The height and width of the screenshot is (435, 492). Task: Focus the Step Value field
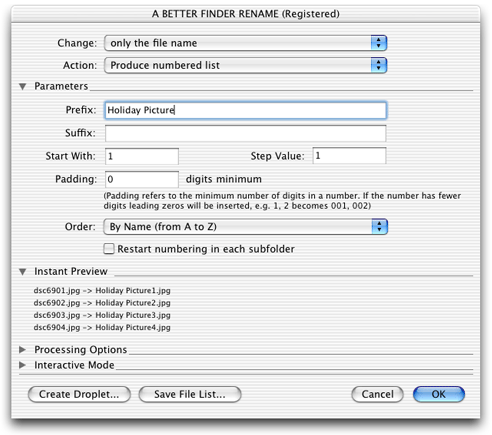pyautogui.click(x=349, y=156)
